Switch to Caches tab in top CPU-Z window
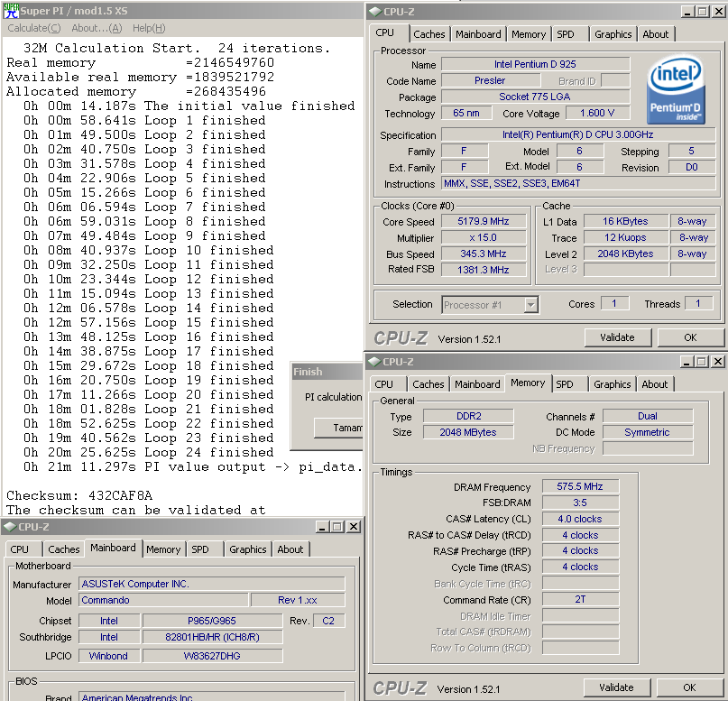 click(429, 34)
